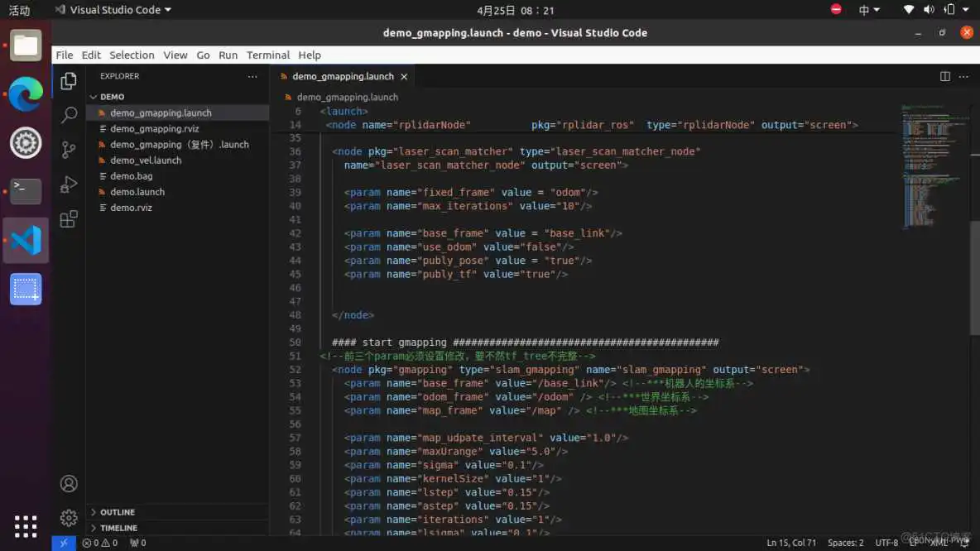Collapse the DEMO folder in Explorer

pos(111,96)
